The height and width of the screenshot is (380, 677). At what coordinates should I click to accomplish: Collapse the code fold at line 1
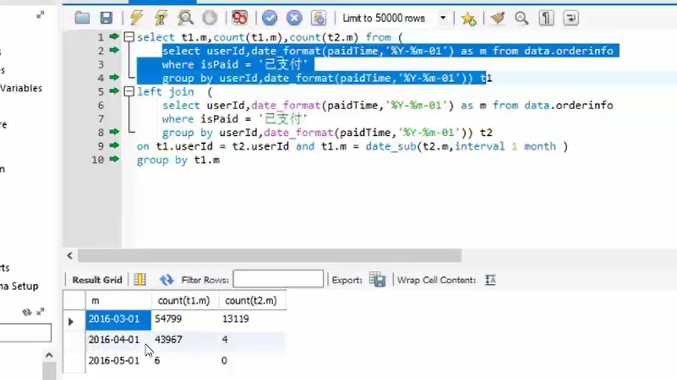point(129,37)
